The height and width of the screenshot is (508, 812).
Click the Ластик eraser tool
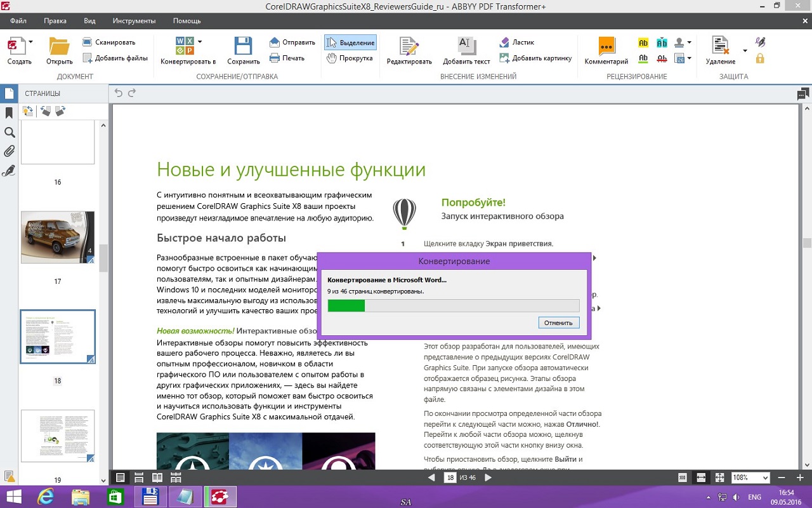click(517, 42)
